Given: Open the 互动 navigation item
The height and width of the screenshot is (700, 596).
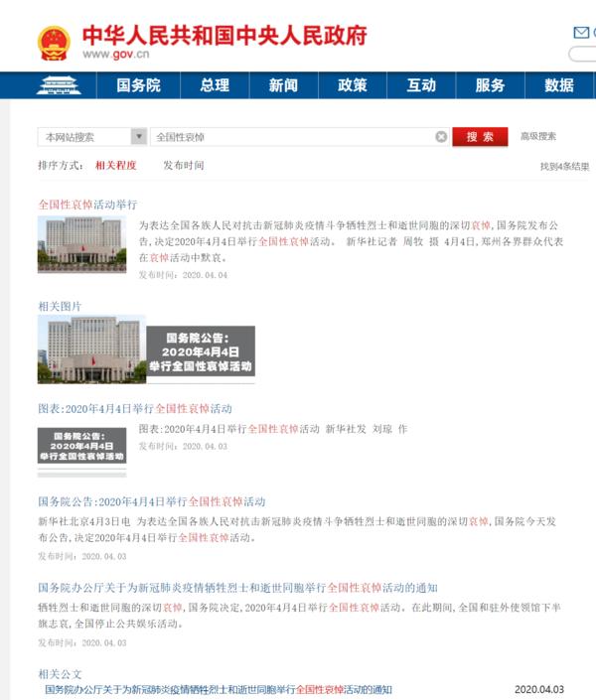Looking at the screenshot, I should coord(421,85).
